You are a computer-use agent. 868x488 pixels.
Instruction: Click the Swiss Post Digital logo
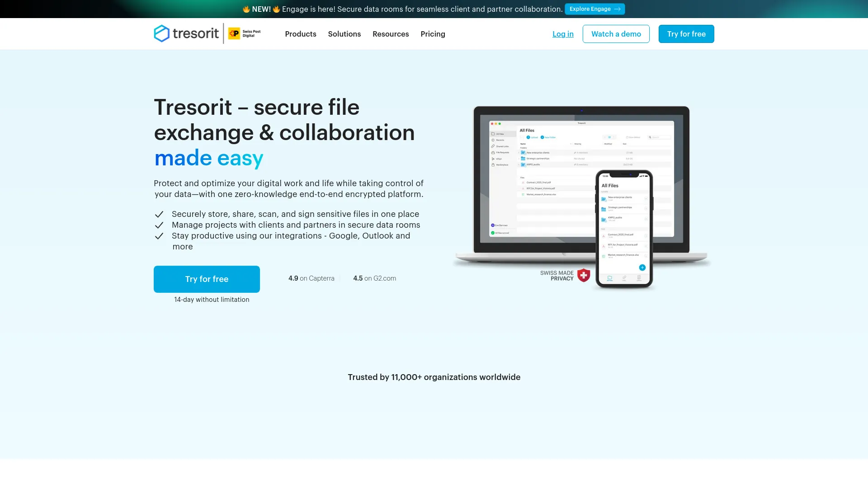pos(245,33)
